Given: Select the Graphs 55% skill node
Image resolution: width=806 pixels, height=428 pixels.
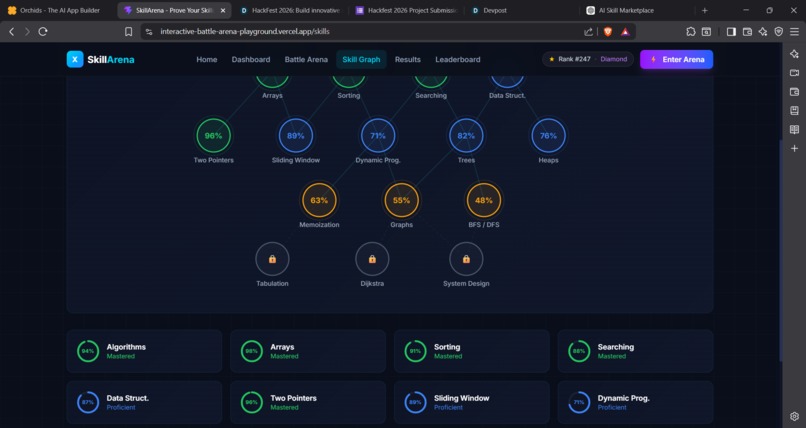Looking at the screenshot, I should [x=401, y=200].
